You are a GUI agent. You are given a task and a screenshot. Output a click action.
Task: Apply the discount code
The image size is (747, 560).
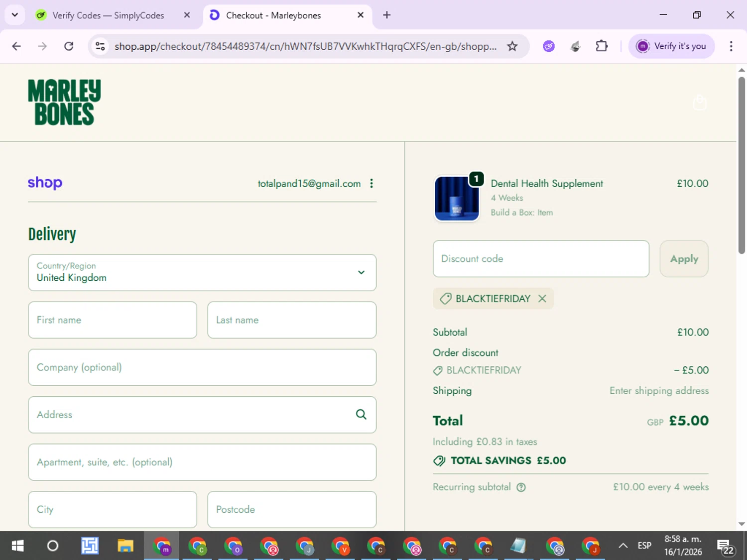684,259
